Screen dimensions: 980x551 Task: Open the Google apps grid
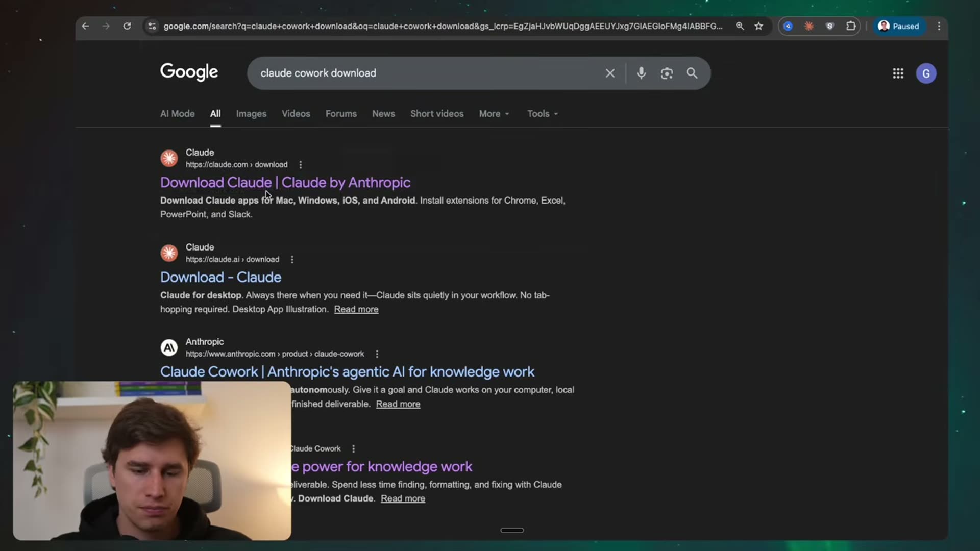pyautogui.click(x=898, y=73)
